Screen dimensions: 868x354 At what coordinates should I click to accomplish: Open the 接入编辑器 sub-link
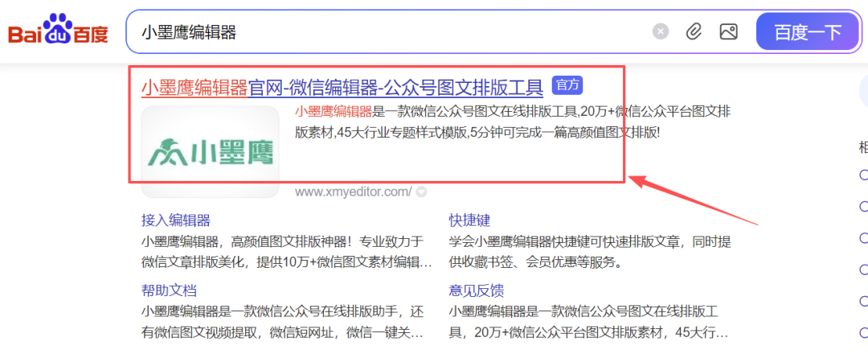175,220
